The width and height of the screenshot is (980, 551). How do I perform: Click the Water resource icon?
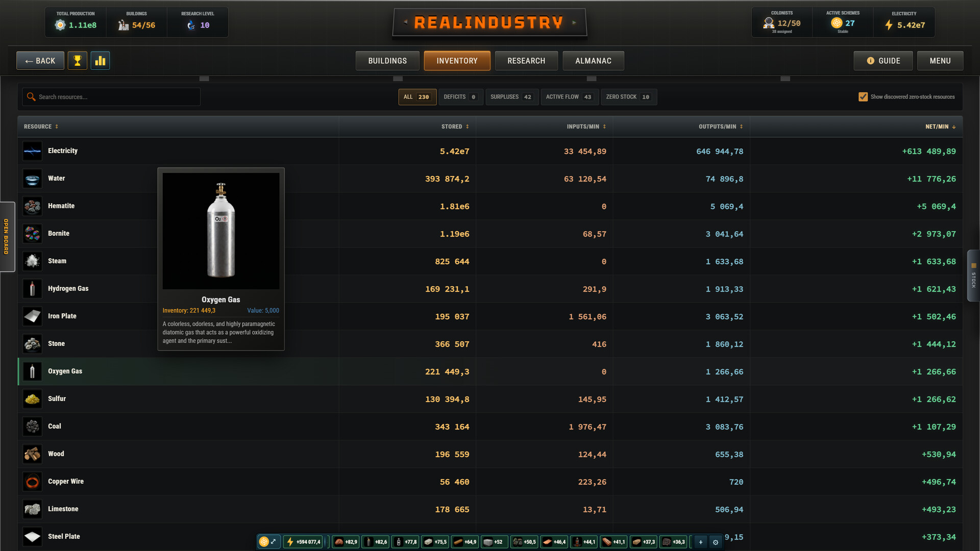(32, 179)
